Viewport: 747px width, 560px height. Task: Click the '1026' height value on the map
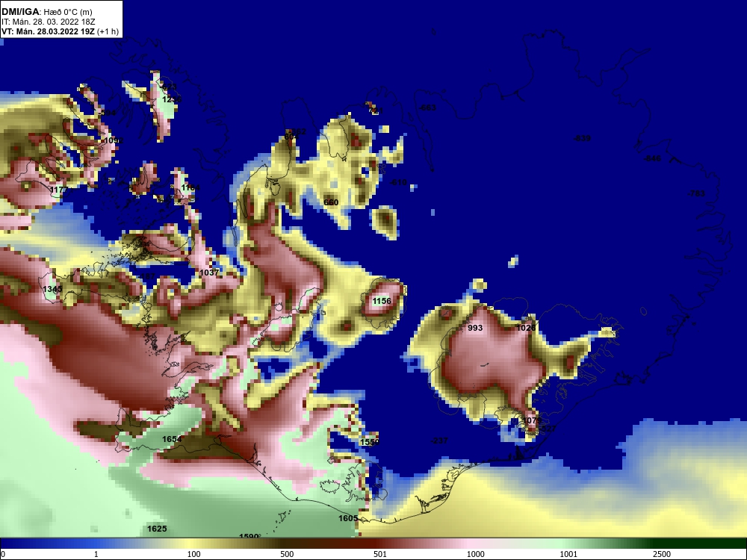point(526,328)
